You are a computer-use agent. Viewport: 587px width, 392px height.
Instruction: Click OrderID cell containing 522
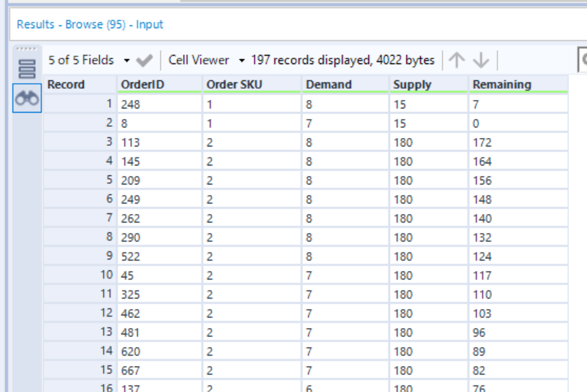pos(160,256)
